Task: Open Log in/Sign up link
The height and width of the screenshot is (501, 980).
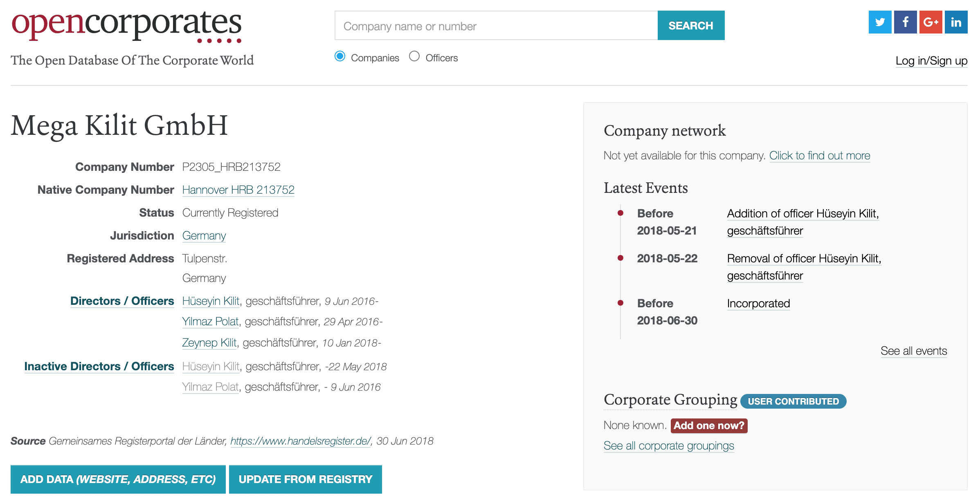Action: [x=931, y=61]
